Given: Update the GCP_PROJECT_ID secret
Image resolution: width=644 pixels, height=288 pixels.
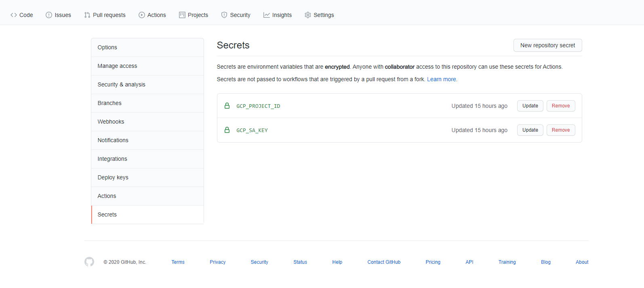Looking at the screenshot, I should tap(530, 106).
